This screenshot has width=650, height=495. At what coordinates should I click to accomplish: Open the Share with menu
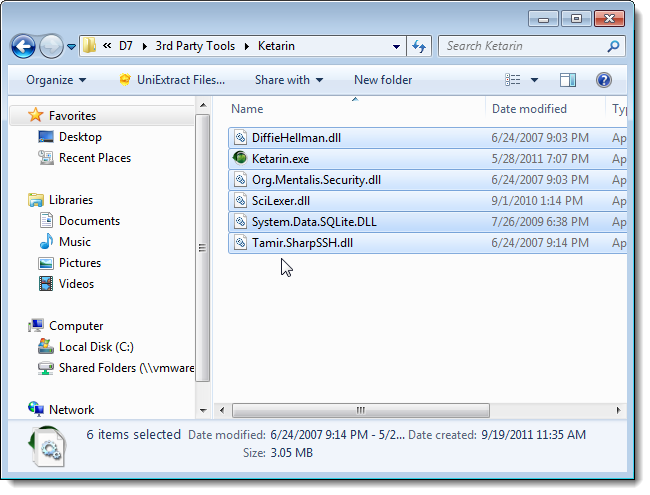coord(289,80)
